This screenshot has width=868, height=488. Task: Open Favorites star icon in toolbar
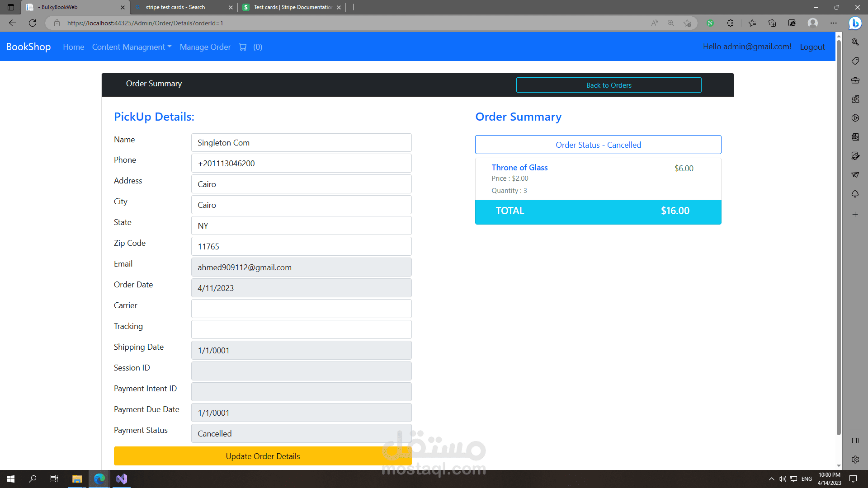pos(752,23)
